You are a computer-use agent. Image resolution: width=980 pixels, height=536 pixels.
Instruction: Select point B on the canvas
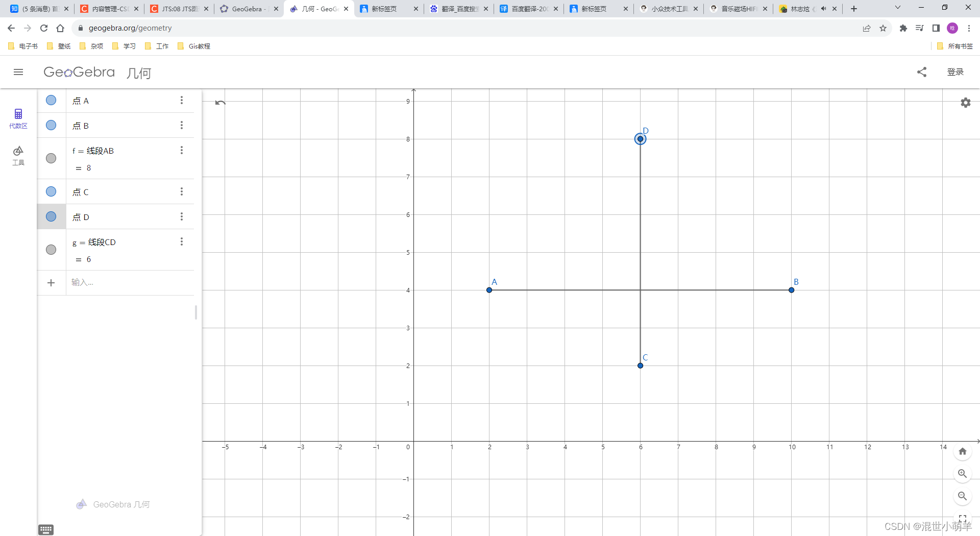[792, 290]
